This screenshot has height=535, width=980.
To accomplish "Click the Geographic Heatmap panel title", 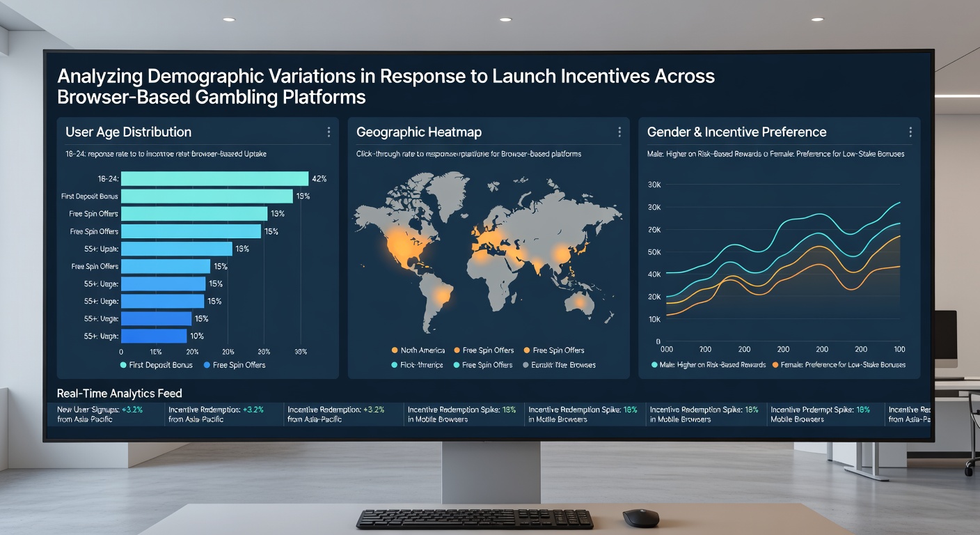I will point(419,132).
